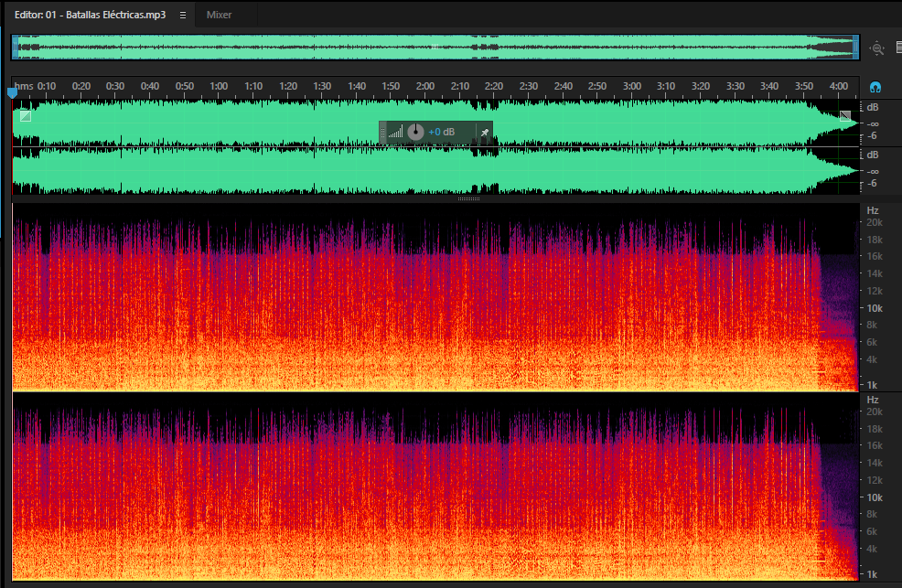Click the playhead marker at ruler start
Screen dimensions: 902x588
[x=12, y=92]
